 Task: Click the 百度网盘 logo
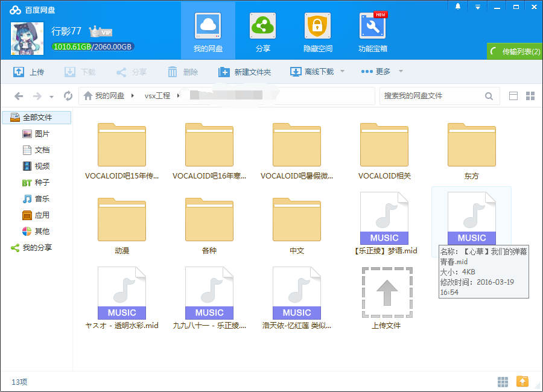(33, 10)
